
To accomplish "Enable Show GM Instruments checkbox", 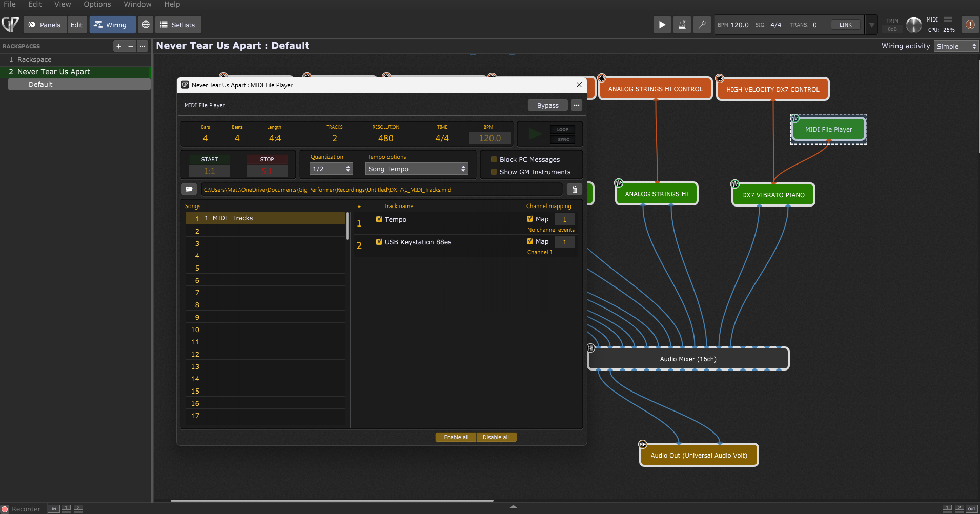I will point(494,172).
